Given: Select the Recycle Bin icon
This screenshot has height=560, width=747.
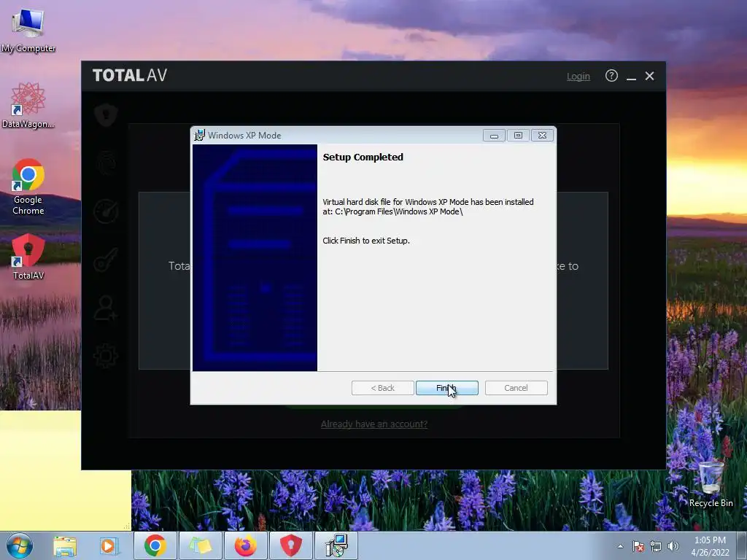Looking at the screenshot, I should coord(711,483).
